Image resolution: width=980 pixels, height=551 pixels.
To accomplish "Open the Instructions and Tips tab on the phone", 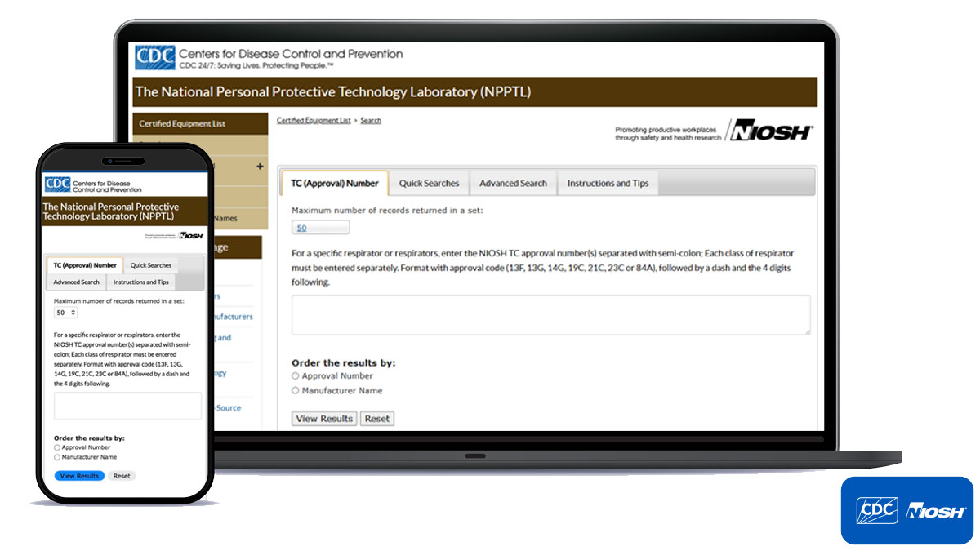I will [x=141, y=282].
